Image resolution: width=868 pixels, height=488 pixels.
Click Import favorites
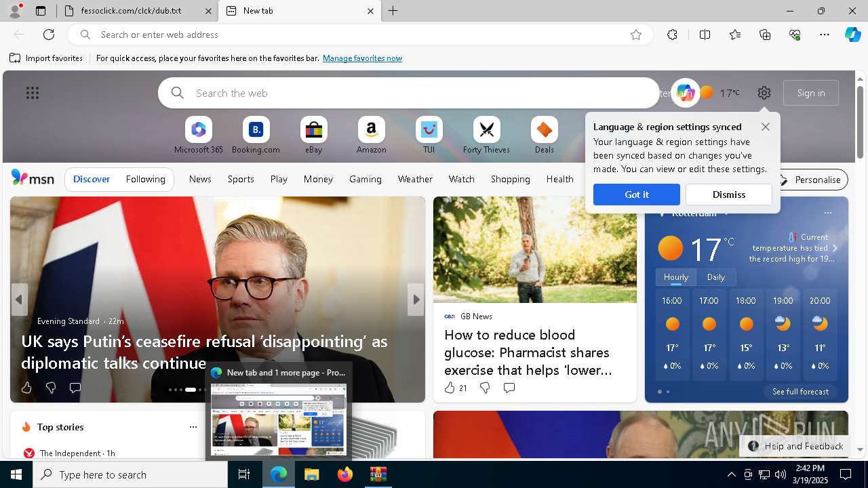click(x=46, y=58)
